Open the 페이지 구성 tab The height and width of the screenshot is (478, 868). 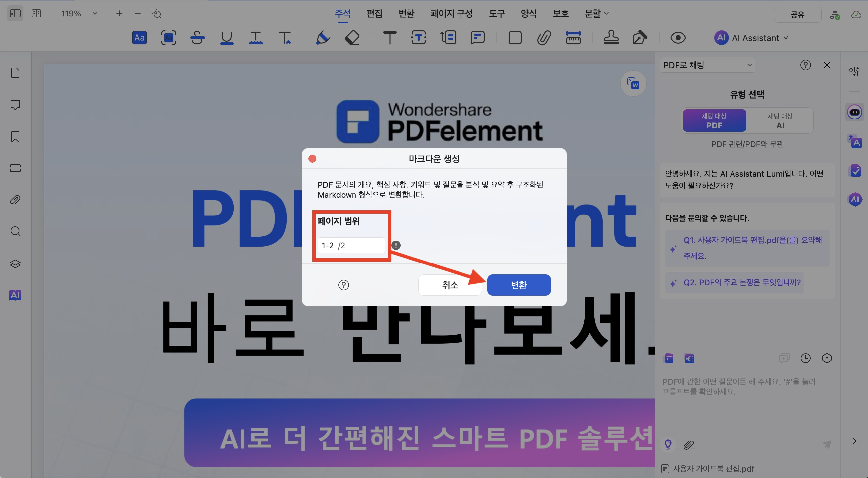pos(452,14)
